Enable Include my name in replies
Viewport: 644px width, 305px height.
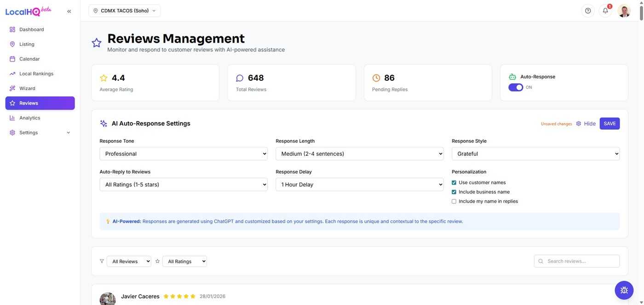coord(454,202)
